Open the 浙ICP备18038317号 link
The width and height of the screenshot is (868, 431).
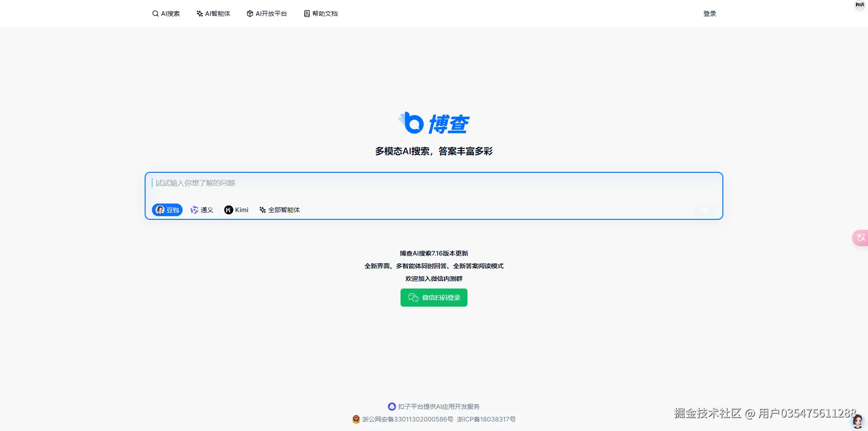[486, 419]
